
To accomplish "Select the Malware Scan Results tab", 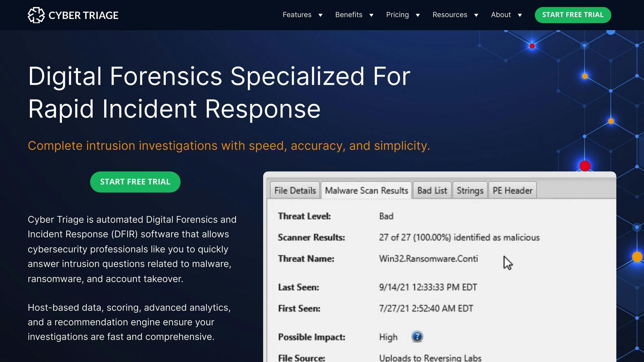I will click(x=366, y=190).
